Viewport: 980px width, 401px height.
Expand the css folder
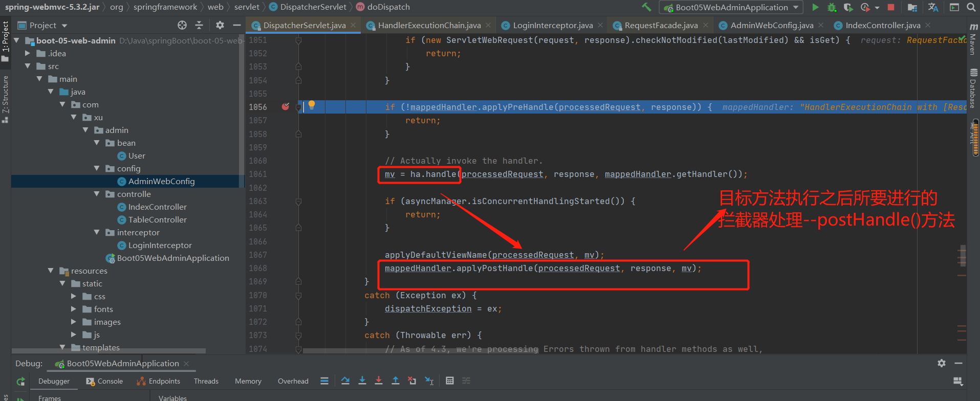point(74,296)
